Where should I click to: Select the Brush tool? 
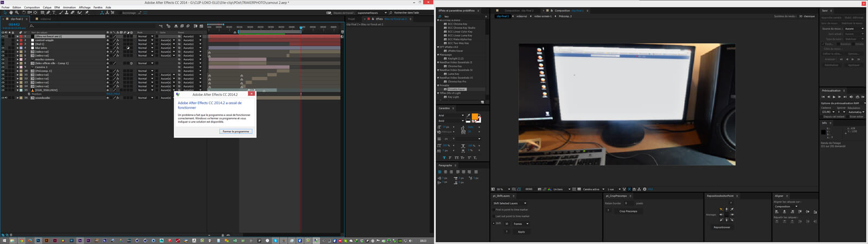[x=61, y=12]
